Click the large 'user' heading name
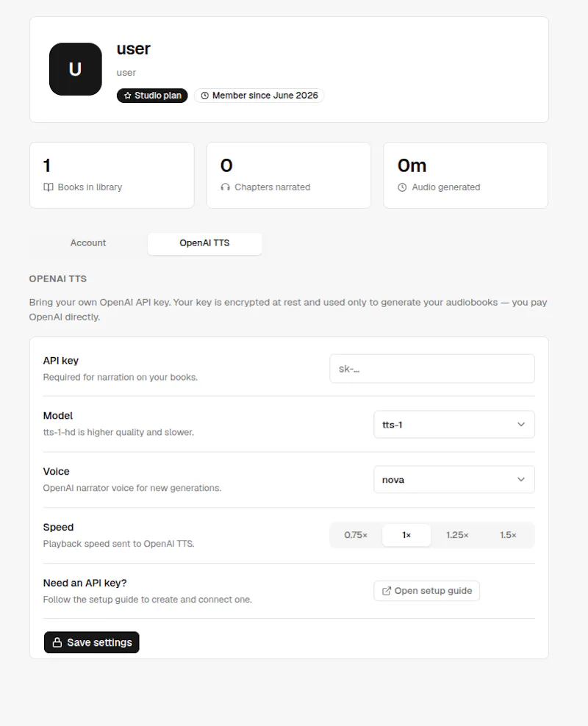The height and width of the screenshot is (726, 588). pyautogui.click(x=133, y=48)
